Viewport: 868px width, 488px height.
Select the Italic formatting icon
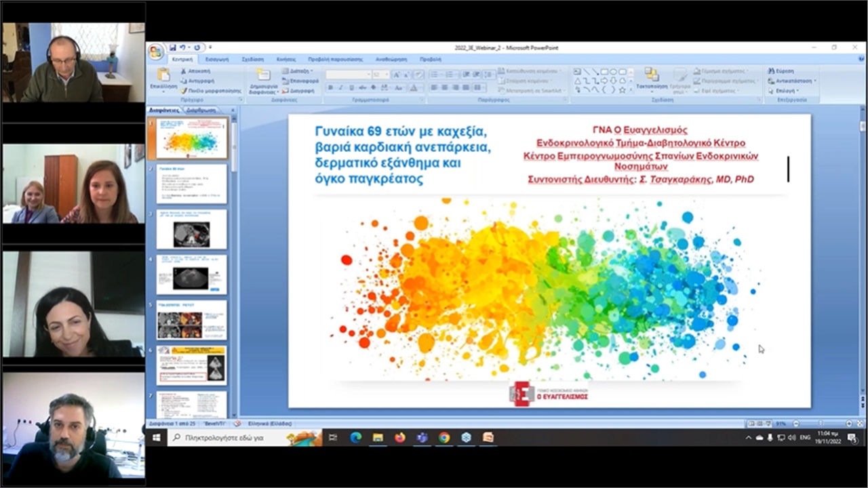pyautogui.click(x=340, y=87)
